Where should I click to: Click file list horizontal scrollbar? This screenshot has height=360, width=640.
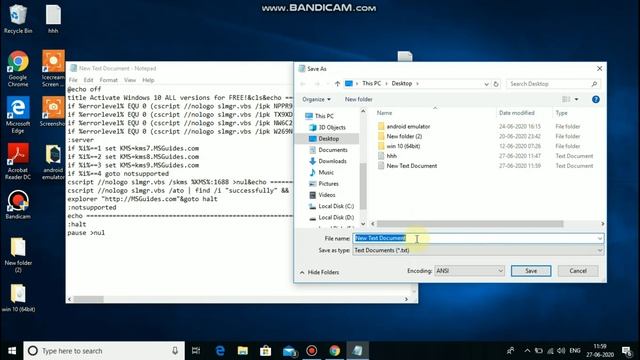(469, 224)
